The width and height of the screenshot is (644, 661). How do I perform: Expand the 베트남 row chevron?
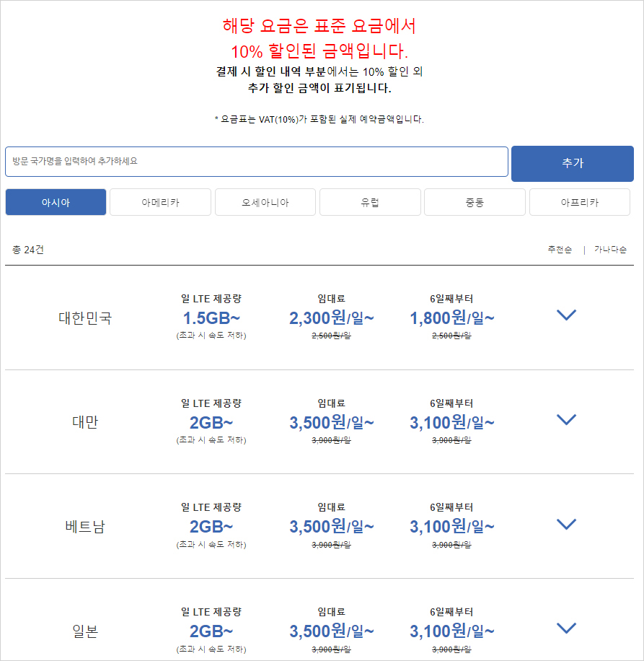click(566, 524)
